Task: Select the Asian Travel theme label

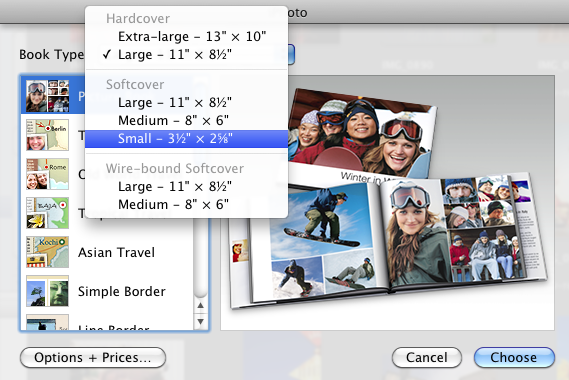Action: [116, 252]
